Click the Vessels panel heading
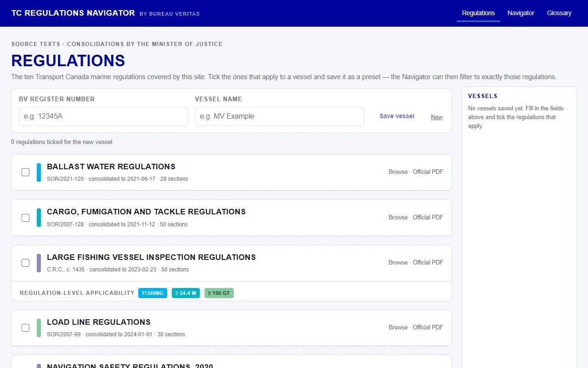This screenshot has height=368, width=588. 483,96
